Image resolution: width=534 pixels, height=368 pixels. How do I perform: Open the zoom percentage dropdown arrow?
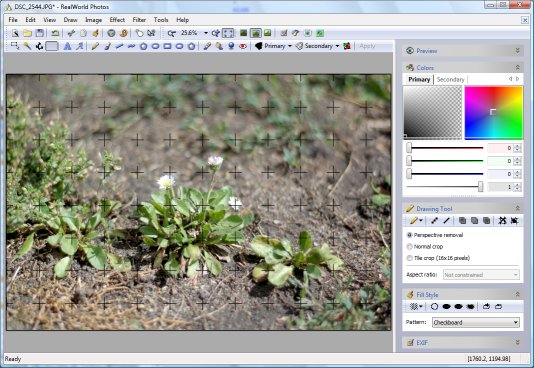pyautogui.click(x=206, y=33)
